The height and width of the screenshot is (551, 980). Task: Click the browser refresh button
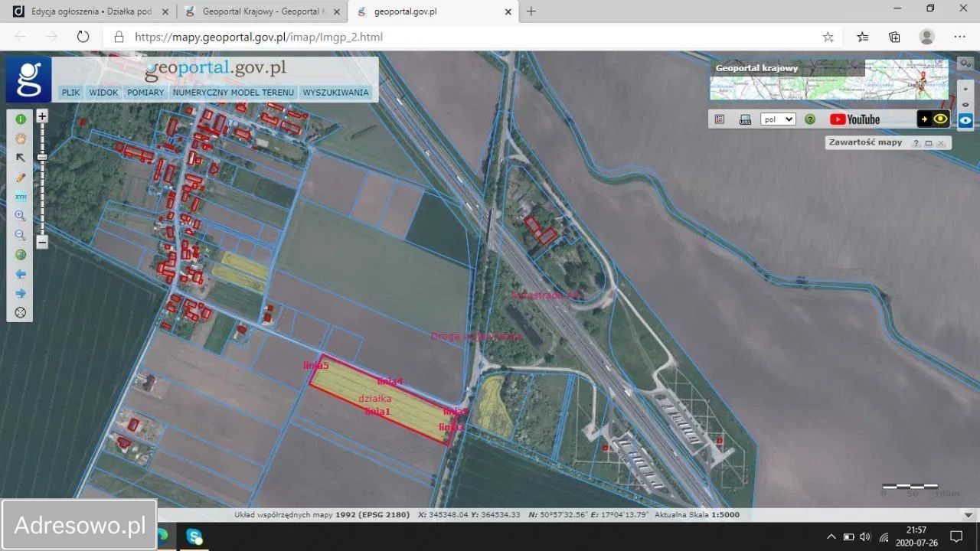(83, 37)
